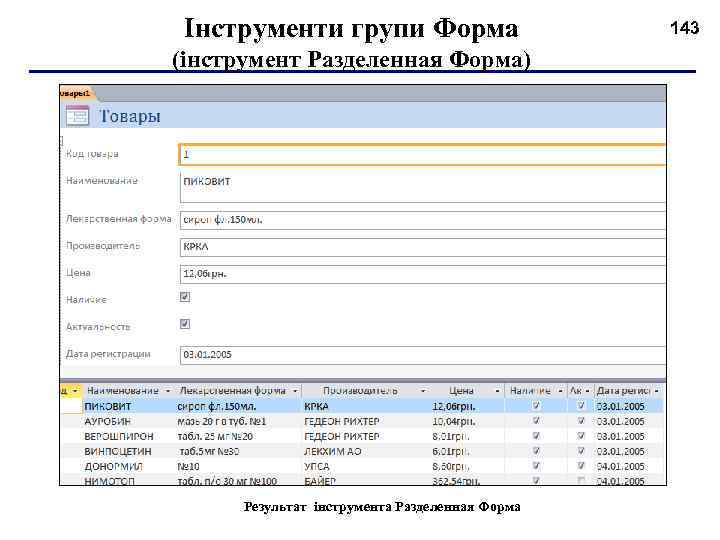Select the ВИНПОЦЕТИН name cell
Image resolution: width=720 pixels, height=540 pixels.
[x=118, y=451]
